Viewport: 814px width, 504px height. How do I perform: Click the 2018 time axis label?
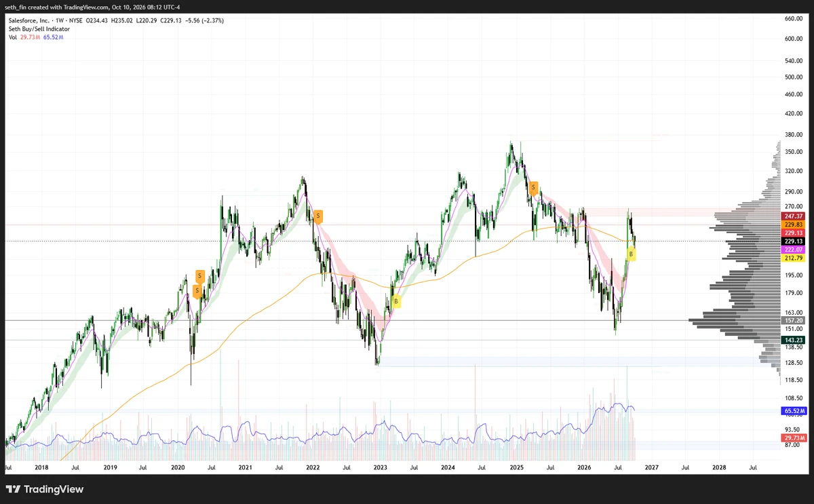click(41, 467)
